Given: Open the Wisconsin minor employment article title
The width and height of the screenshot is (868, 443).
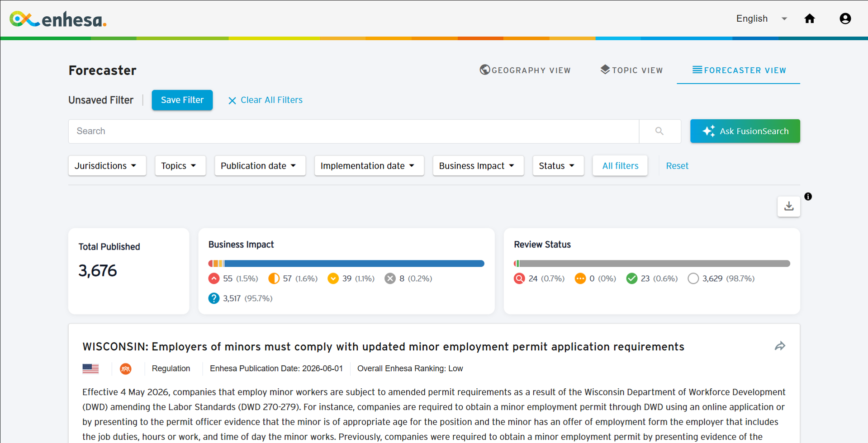Looking at the screenshot, I should [x=383, y=347].
